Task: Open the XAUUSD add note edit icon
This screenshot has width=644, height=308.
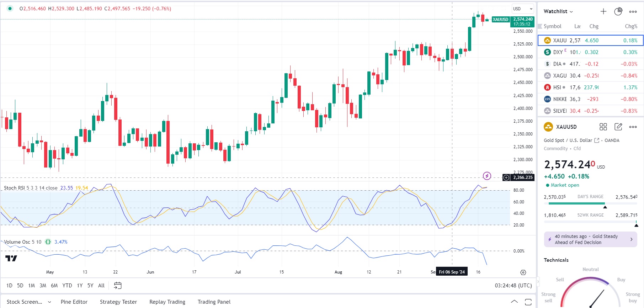Action: (x=618, y=127)
